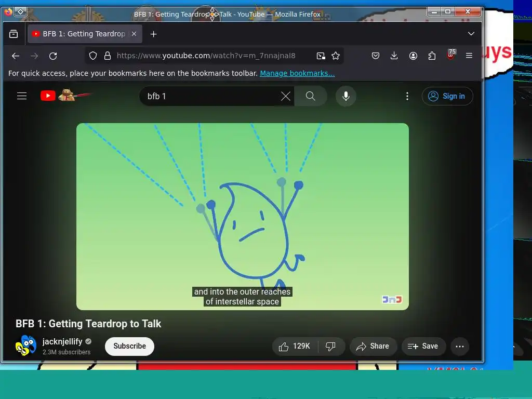Screen dimensions: 532x399
Task: Open tracking protection shield icon
Action: click(93, 56)
